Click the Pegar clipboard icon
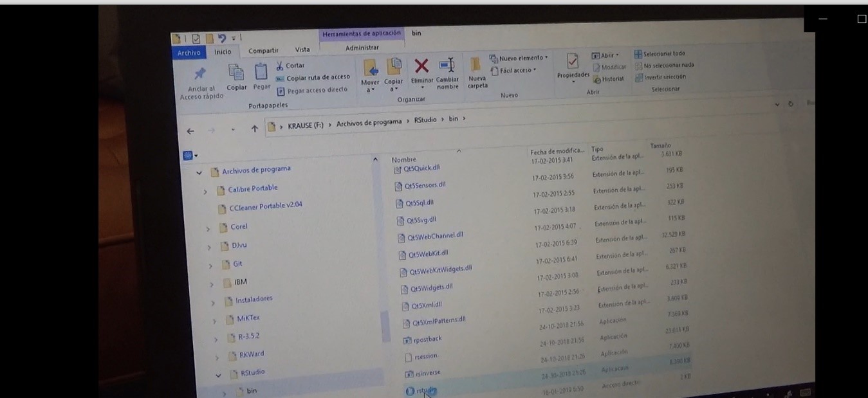 (x=261, y=71)
